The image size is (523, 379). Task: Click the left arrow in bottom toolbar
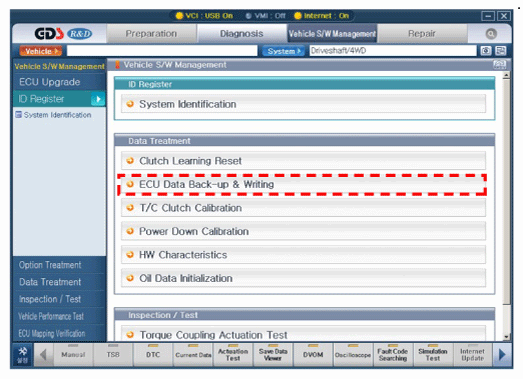coord(43,355)
